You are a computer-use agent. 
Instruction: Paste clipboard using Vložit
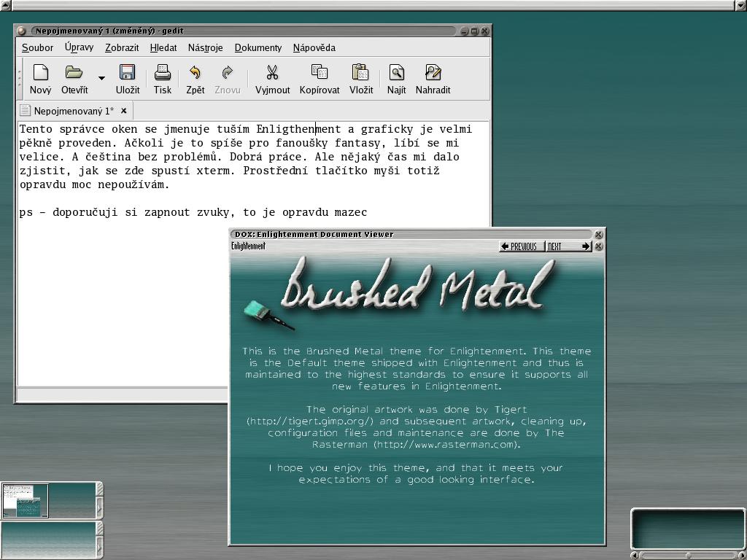[x=360, y=79]
